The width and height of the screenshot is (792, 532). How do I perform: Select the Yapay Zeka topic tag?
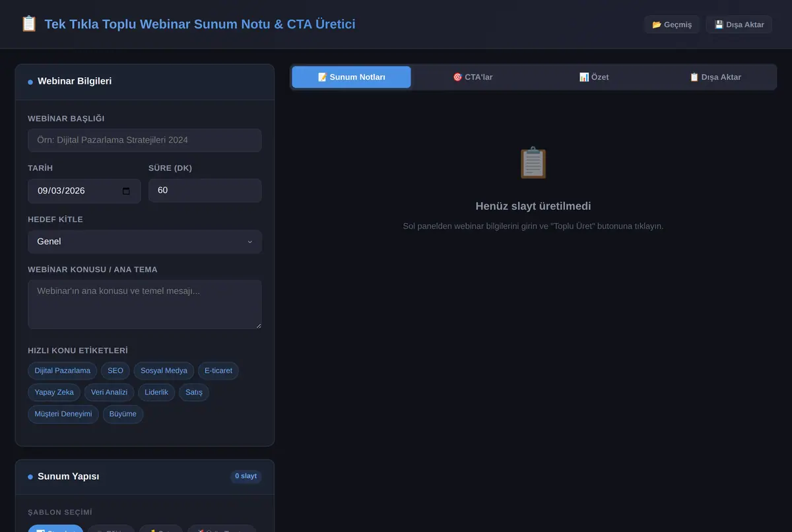pyautogui.click(x=54, y=393)
